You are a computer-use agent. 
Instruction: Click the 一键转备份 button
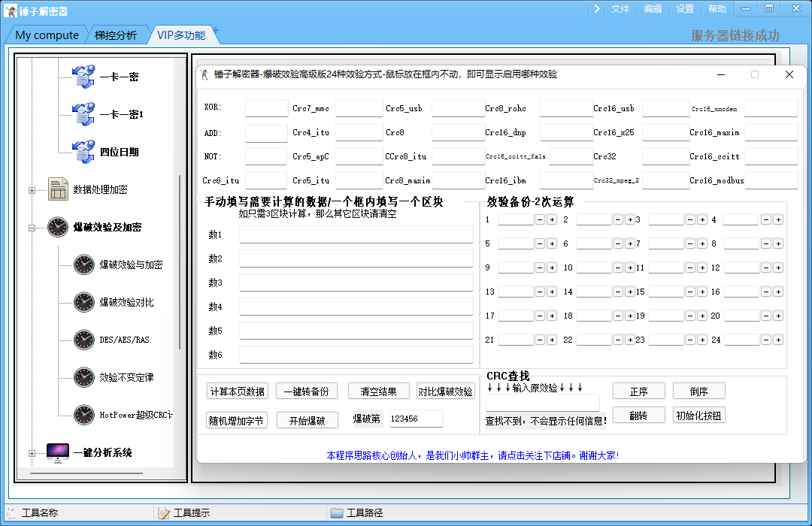click(x=306, y=391)
